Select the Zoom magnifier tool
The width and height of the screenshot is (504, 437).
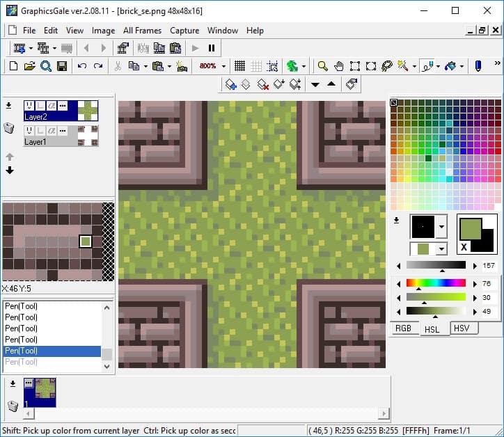point(322,66)
